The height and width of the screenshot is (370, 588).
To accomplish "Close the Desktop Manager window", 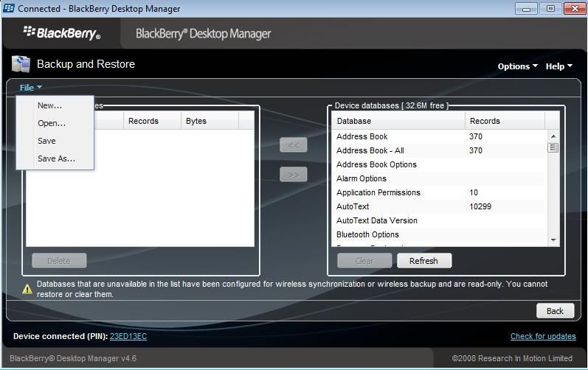I will coord(575,8).
